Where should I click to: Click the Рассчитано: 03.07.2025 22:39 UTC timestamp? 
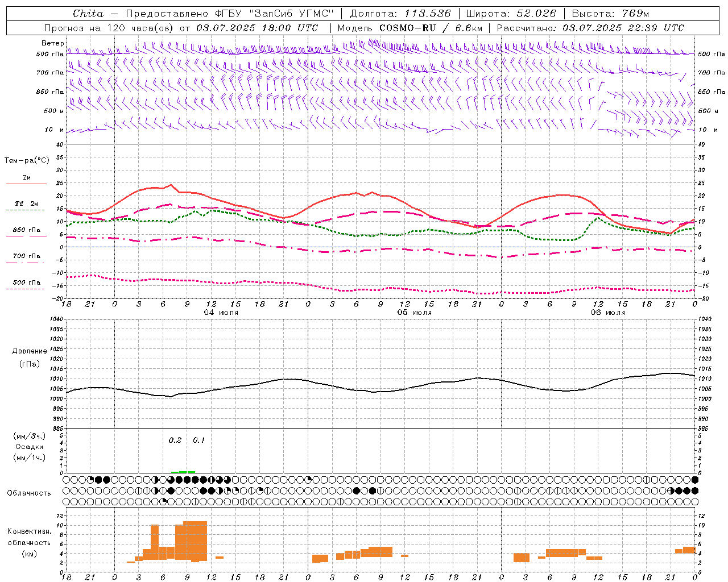click(x=590, y=28)
